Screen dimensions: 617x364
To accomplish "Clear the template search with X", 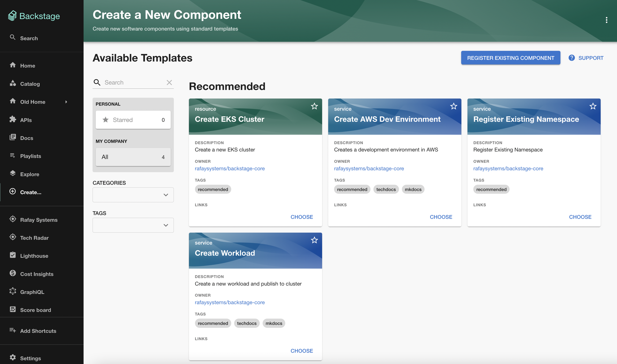I will click(169, 83).
